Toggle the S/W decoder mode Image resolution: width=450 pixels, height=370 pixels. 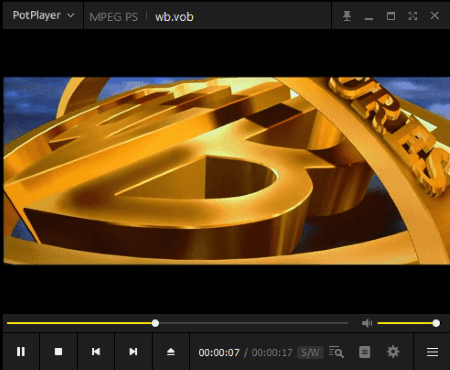coord(310,352)
